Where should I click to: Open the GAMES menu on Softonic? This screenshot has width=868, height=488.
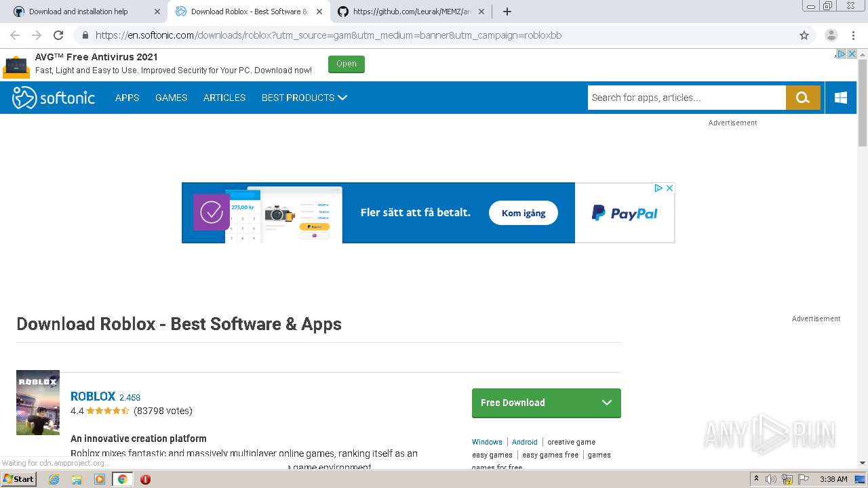(x=171, y=98)
